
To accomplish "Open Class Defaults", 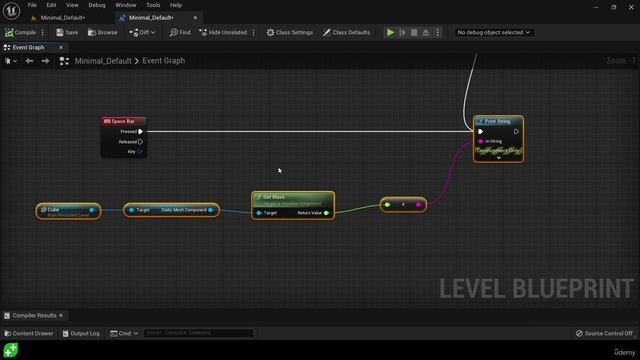I will (x=346, y=32).
